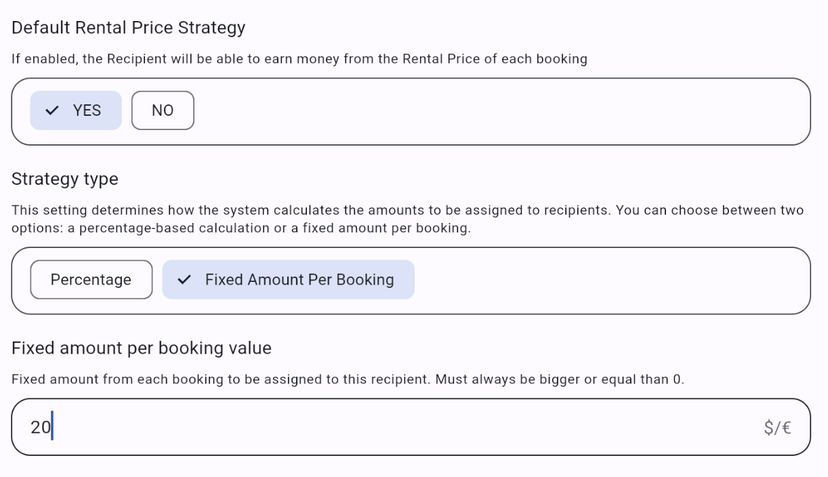Click the Default Rental Price Strategy heading

[128, 28]
